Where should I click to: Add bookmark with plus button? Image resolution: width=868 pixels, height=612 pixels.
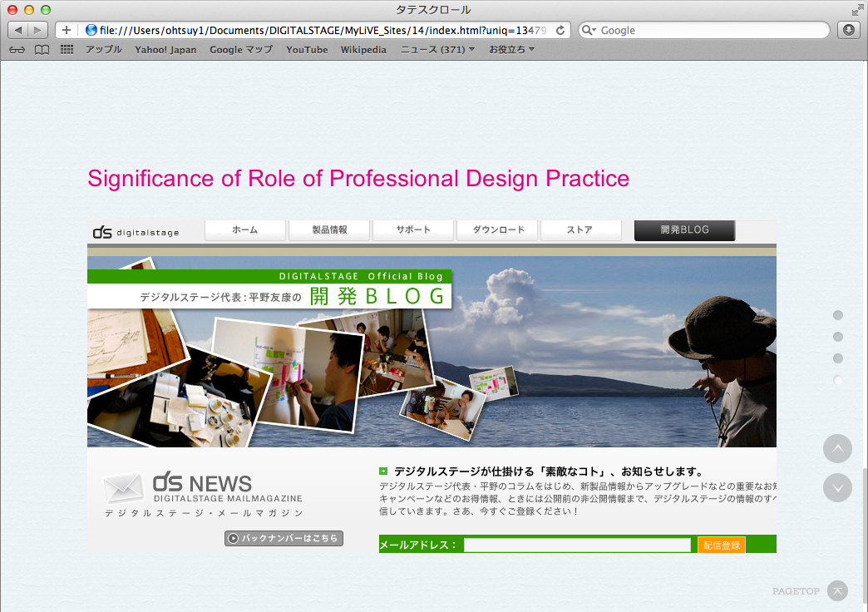[67, 30]
